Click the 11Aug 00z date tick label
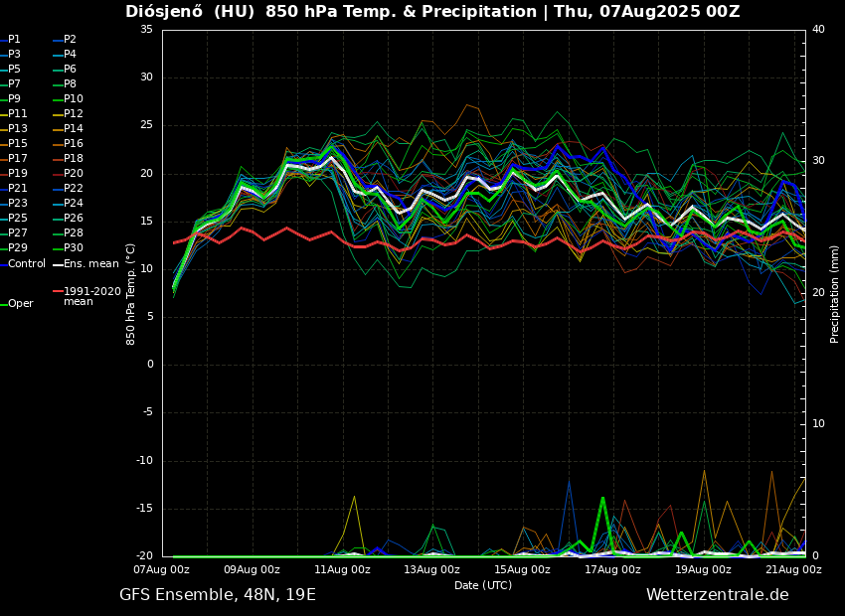 pos(342,570)
